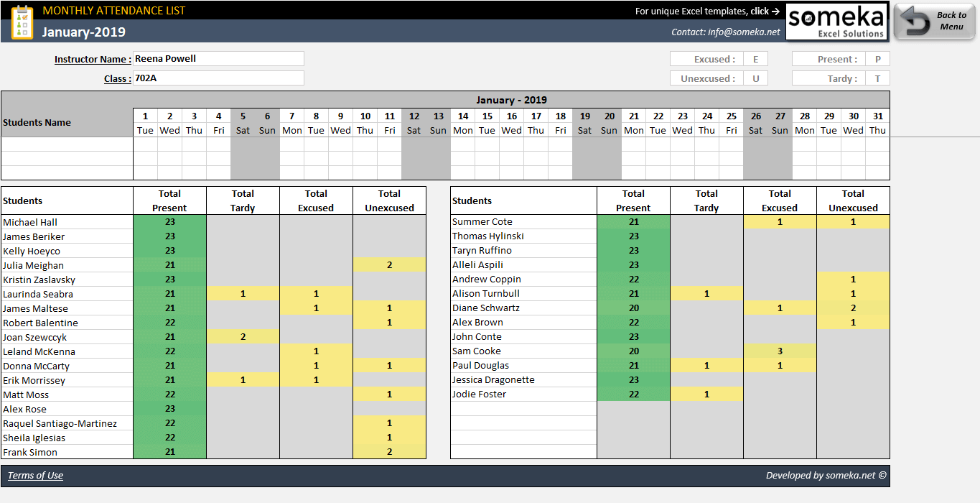The height and width of the screenshot is (503, 980).
Task: Select student Laurinda Seabra
Action: 67,294
